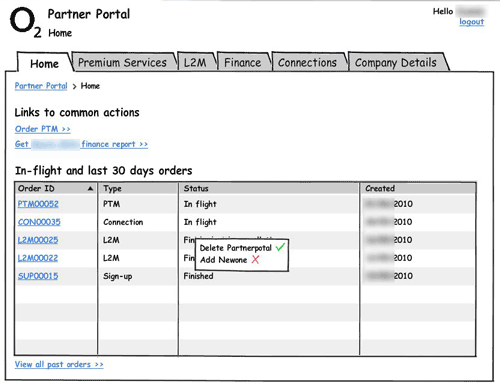Click the In flight status for CON00035
The width and height of the screenshot is (500, 386).
(200, 222)
